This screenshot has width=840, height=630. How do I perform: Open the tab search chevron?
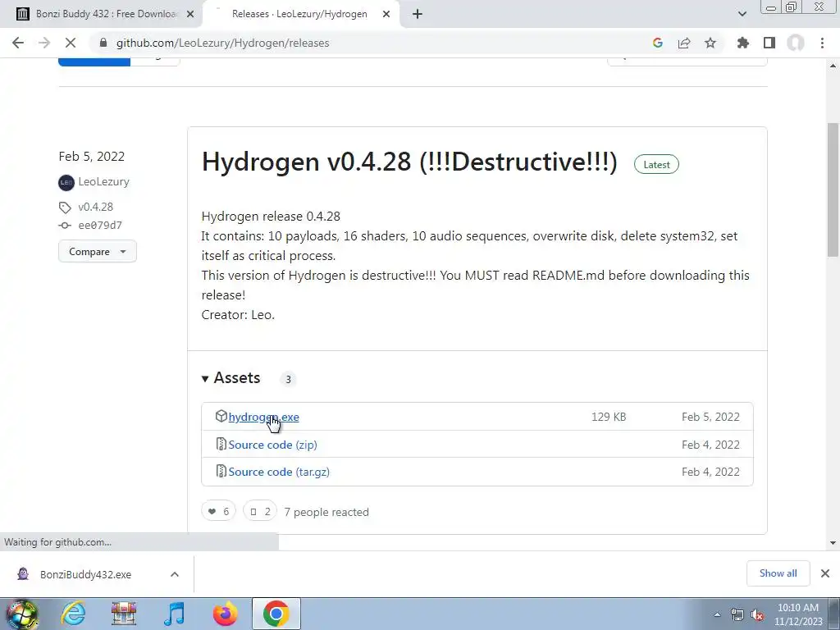tap(742, 15)
